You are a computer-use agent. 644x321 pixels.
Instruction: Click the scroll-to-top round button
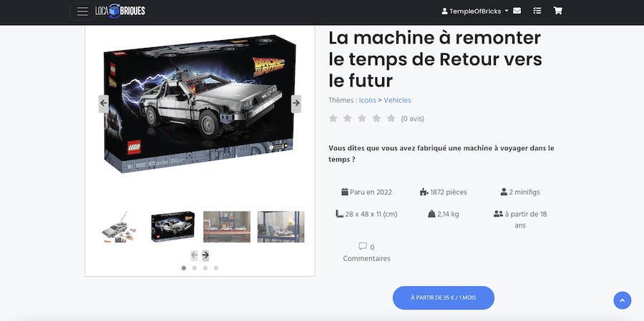coord(623,300)
